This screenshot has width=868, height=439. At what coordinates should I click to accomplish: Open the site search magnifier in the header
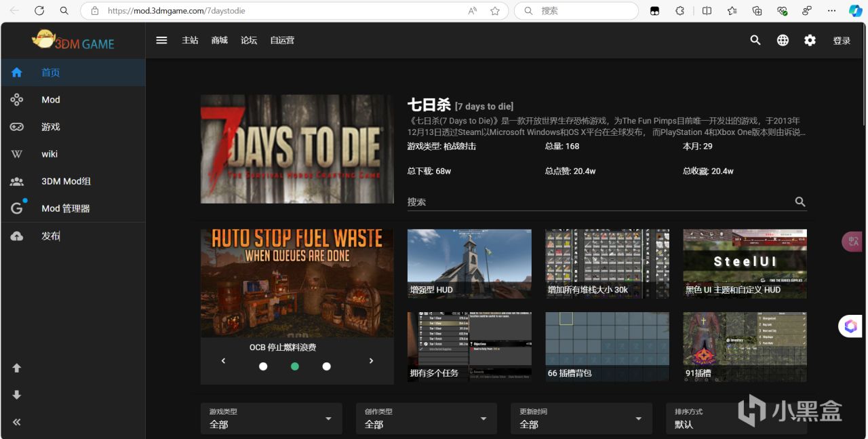point(755,40)
